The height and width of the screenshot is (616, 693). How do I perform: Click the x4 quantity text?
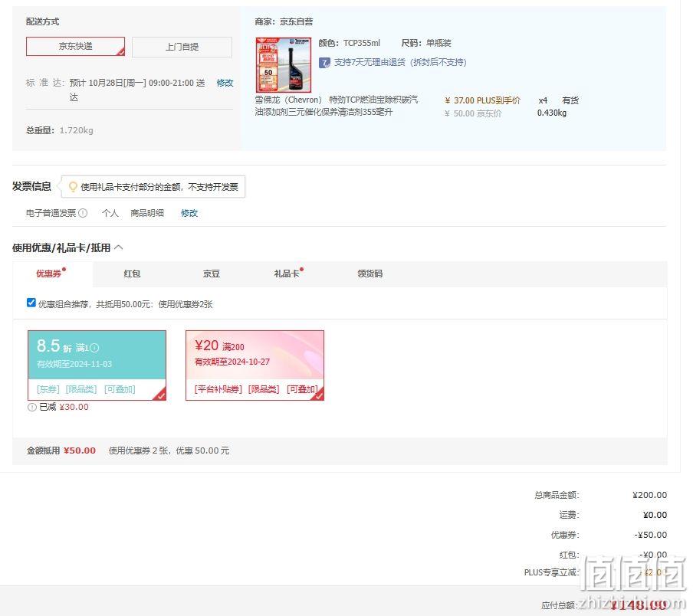[x=543, y=100]
